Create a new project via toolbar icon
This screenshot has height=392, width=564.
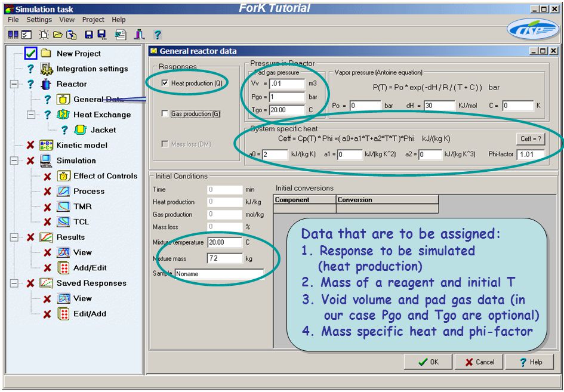(x=44, y=35)
